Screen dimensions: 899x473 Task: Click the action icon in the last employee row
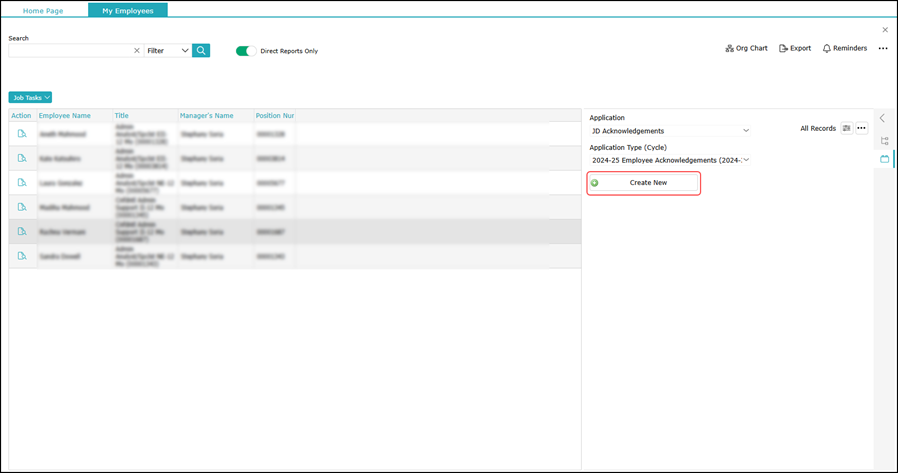[x=22, y=256]
